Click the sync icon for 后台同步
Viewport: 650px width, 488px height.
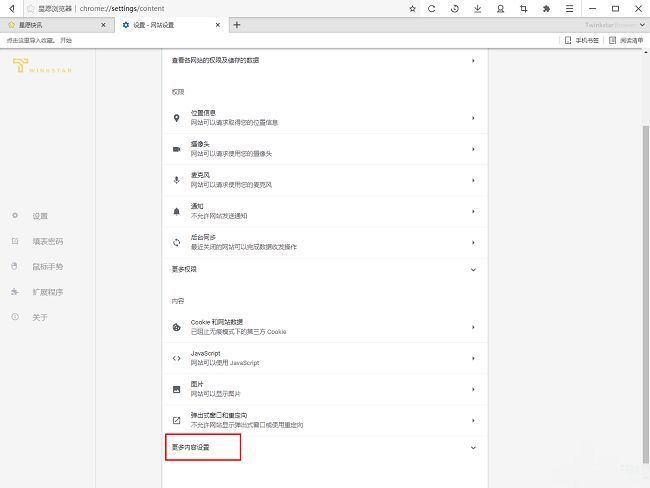[177, 243]
